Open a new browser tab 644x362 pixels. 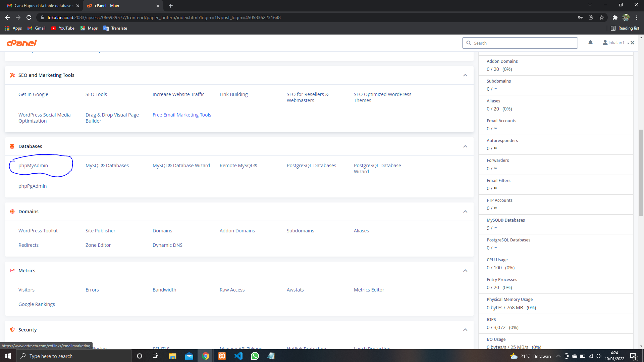(171, 6)
